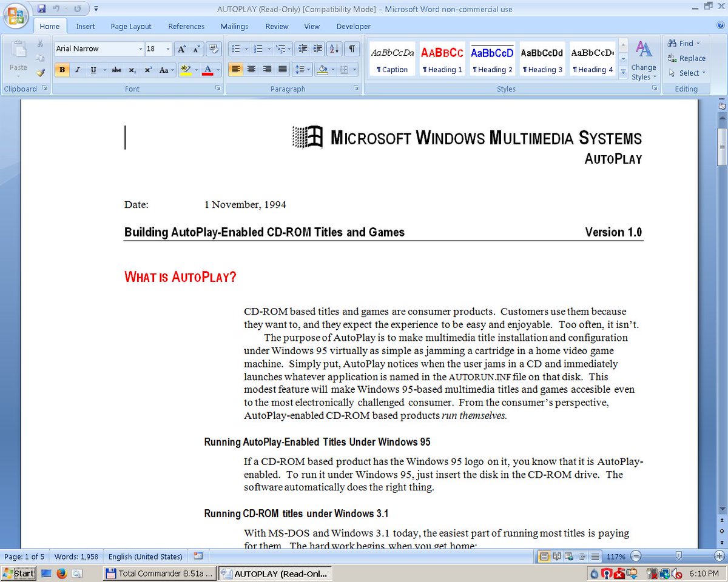Open the Developer tab
The image size is (728, 582).
click(354, 26)
